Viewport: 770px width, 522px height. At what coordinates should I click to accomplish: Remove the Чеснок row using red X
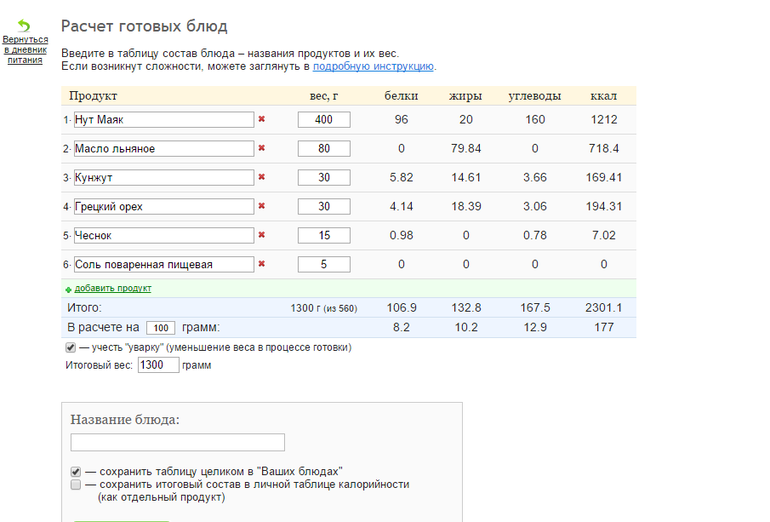click(x=262, y=236)
